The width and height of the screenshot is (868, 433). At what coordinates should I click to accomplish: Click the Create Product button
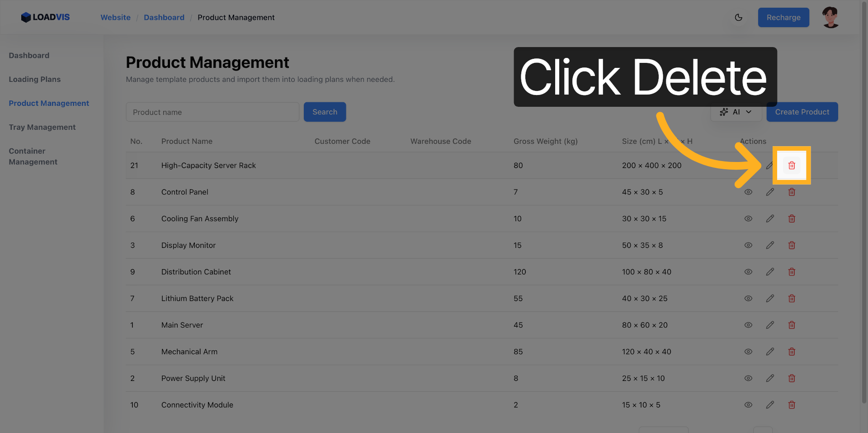(802, 112)
